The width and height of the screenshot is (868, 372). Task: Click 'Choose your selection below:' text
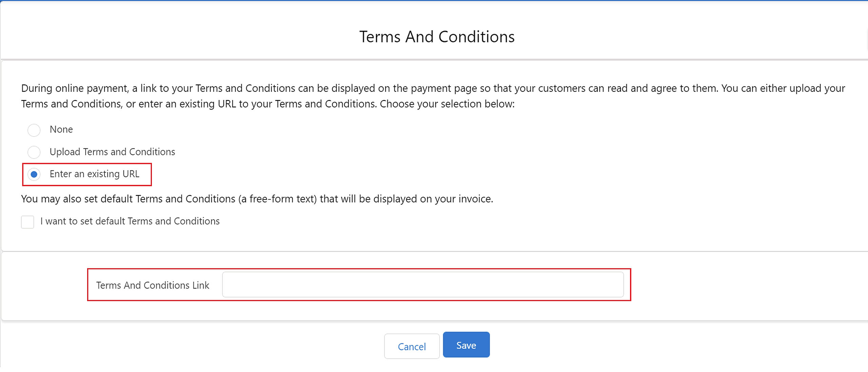tap(447, 104)
